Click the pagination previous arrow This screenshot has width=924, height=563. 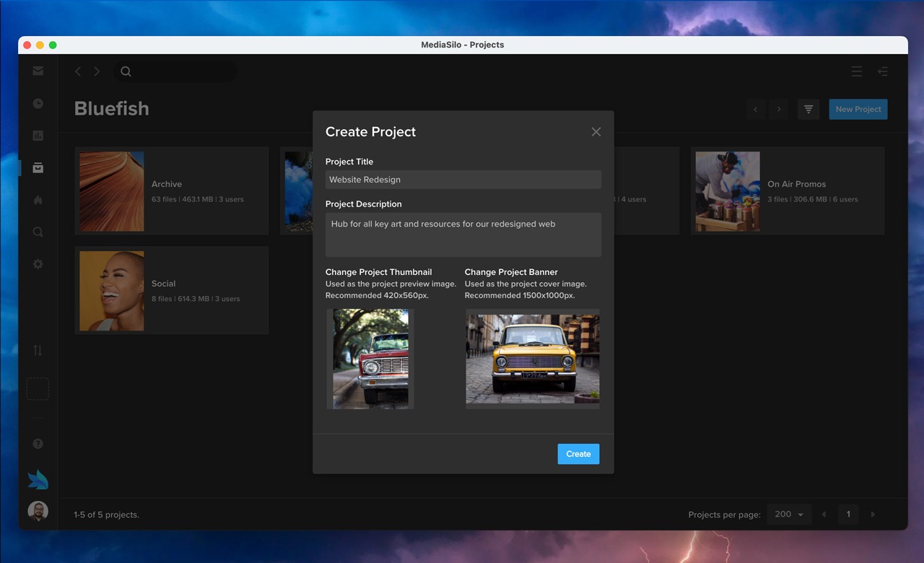(824, 515)
